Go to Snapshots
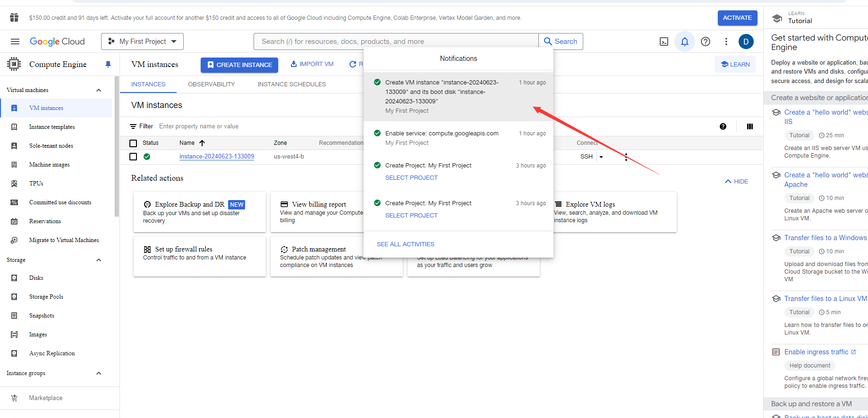868x418 pixels. 42,316
